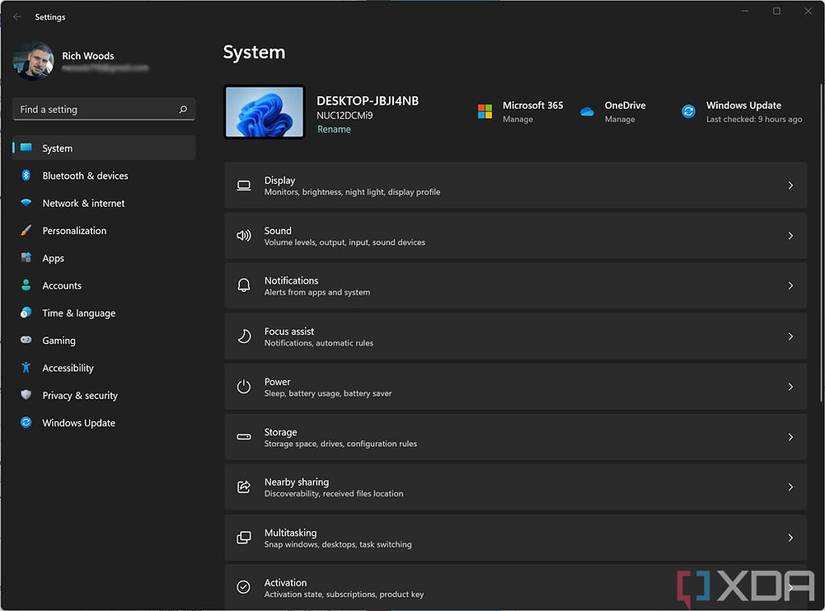The image size is (825, 611).
Task: Click the Gaming controller icon
Action: point(26,340)
